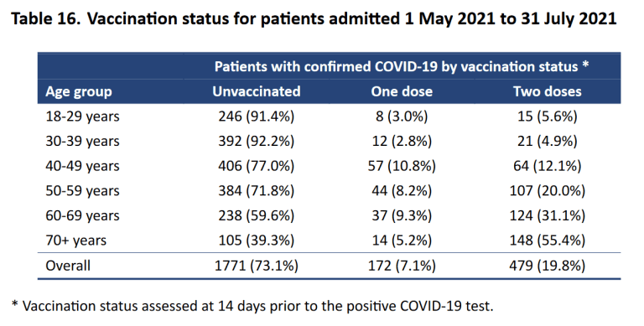Viewport: 644px width, 326px height.
Task: Select the 18-29 years row label
Action: point(82,116)
